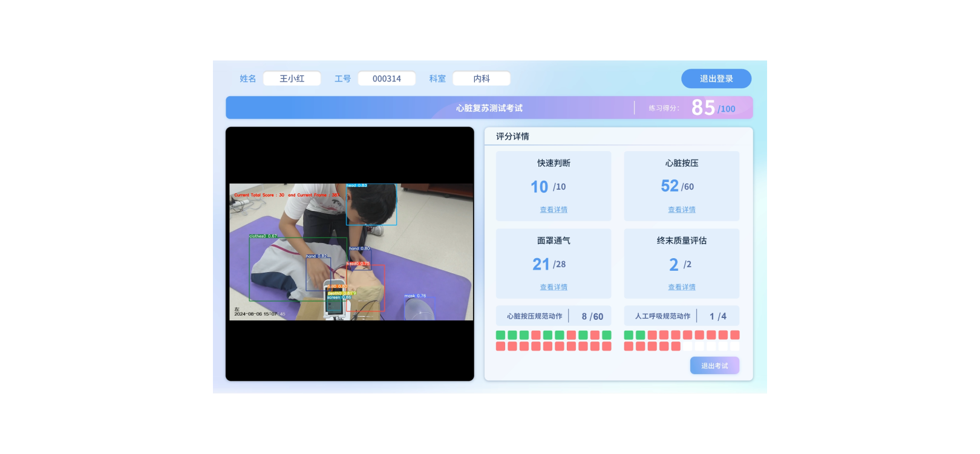Select the 评分详情 panel header

coord(512,137)
